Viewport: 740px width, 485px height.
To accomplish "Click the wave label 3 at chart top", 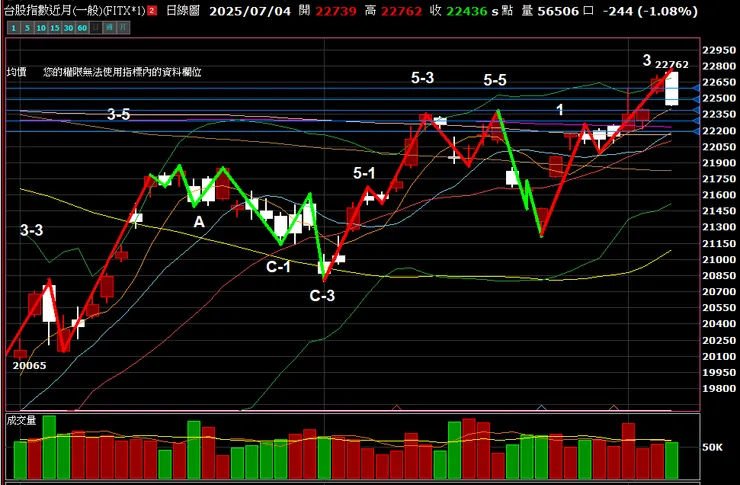I will [647, 60].
